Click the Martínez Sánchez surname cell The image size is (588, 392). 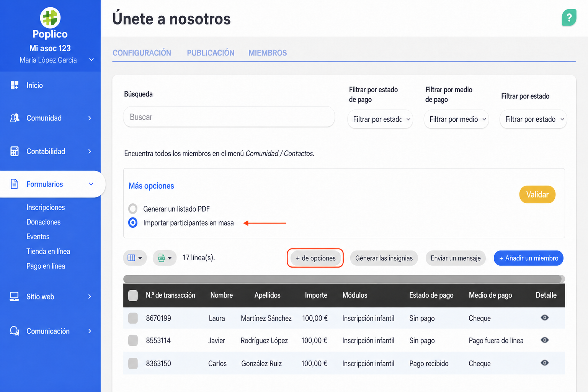coord(266,318)
